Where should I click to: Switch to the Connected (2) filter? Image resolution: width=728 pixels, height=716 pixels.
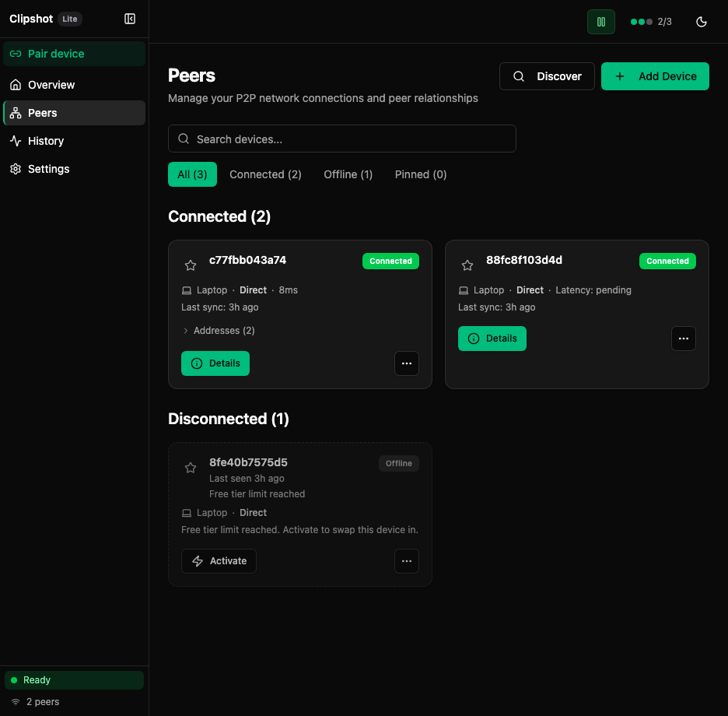265,174
